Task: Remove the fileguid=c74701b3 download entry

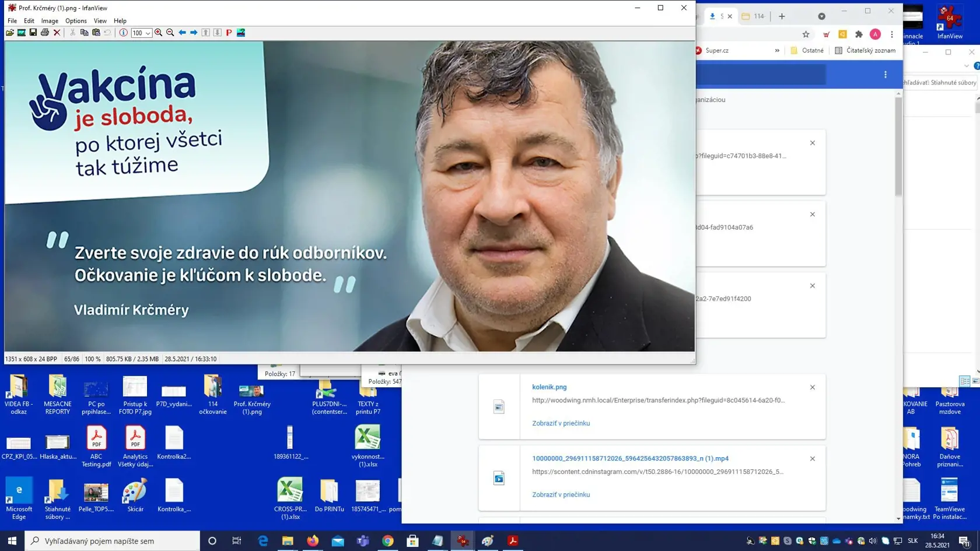Action: point(813,143)
